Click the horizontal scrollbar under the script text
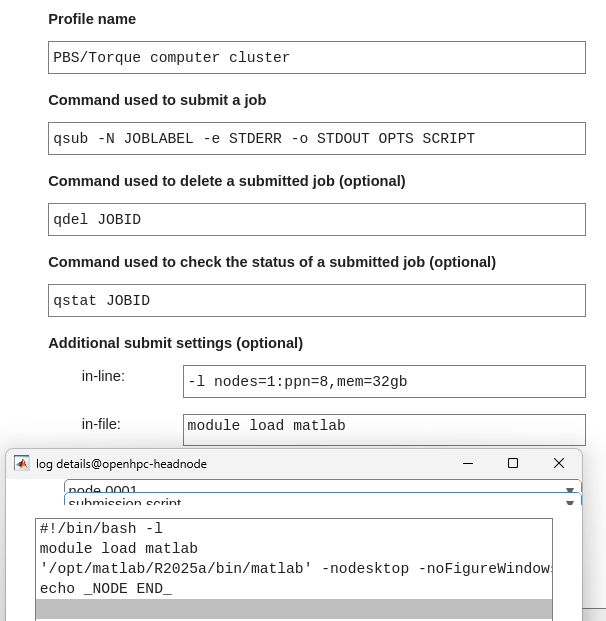This screenshot has height=621, width=606. point(293,609)
